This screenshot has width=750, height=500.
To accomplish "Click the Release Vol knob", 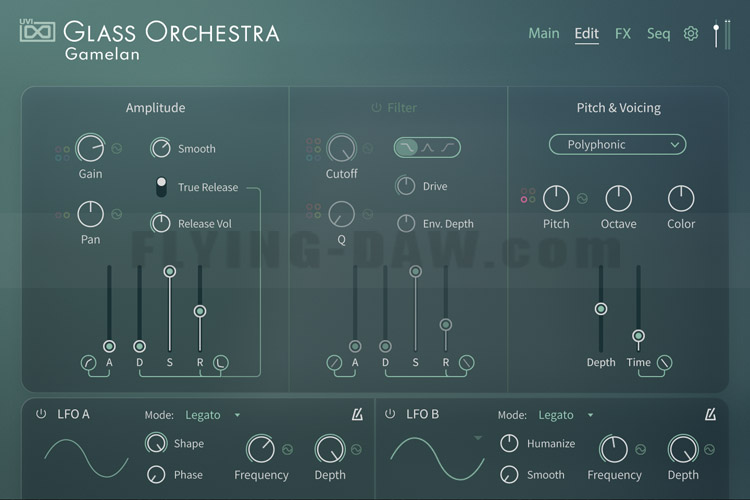I will pos(161,223).
